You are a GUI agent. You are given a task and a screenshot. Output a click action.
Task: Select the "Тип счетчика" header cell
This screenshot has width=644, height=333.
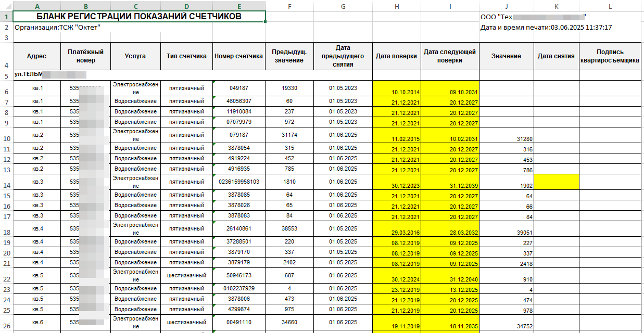[x=186, y=56]
